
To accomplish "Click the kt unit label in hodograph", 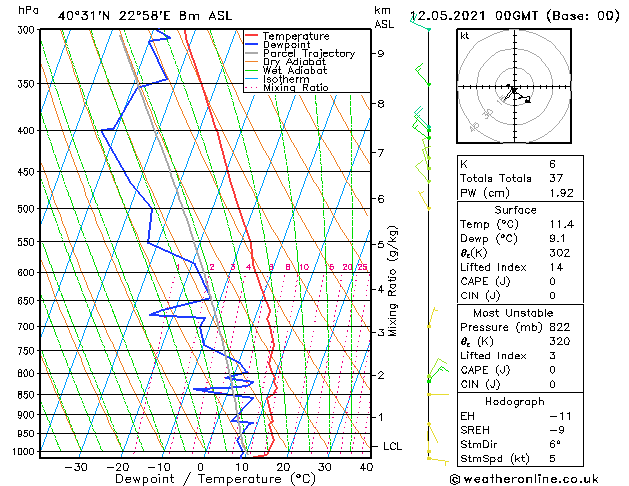I will click(x=465, y=36).
